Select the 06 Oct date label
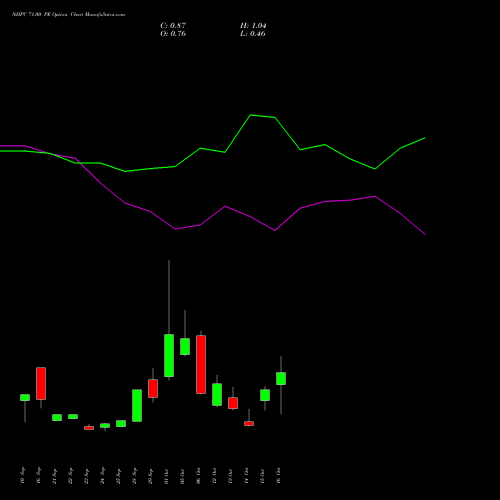The image size is (500, 500). (x=199, y=476)
